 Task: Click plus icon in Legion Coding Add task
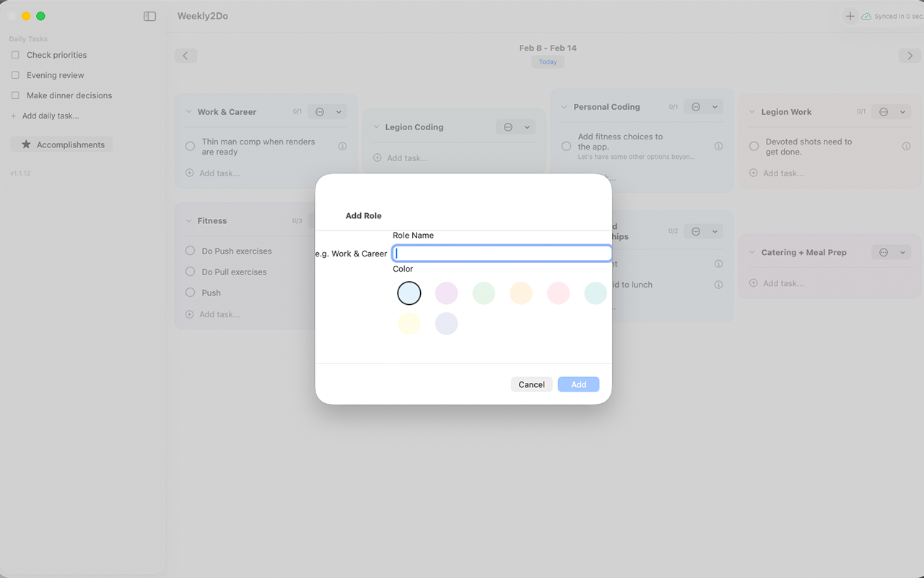[x=377, y=158]
